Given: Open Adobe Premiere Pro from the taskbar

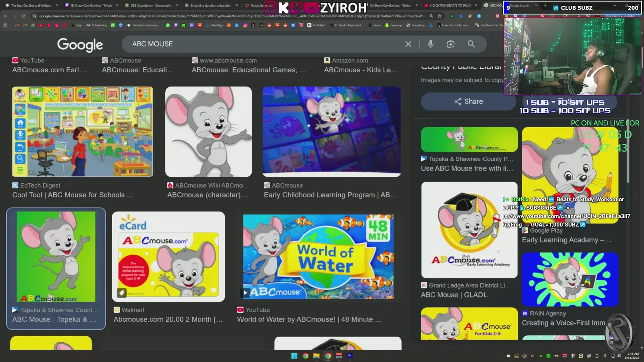Looking at the screenshot, I should coord(350,356).
